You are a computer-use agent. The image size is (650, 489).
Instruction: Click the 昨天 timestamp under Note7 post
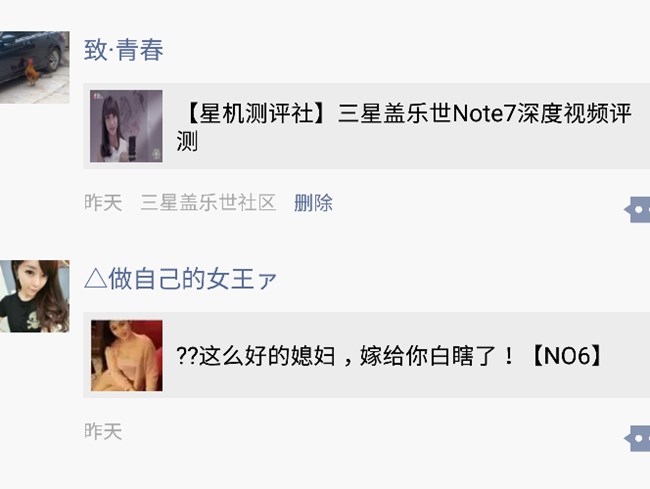[103, 203]
